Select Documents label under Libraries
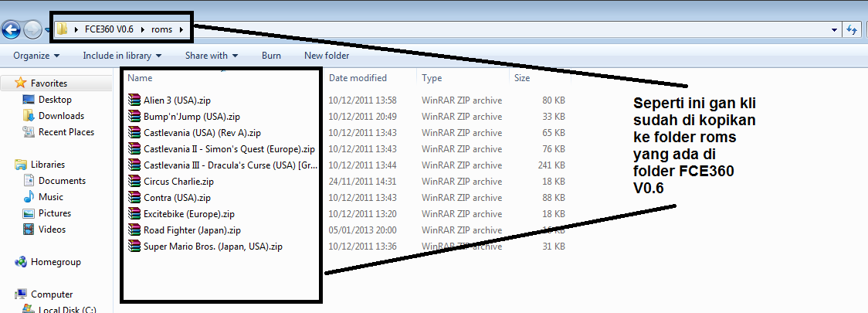Screen dimensions: 868x313 click(x=62, y=181)
